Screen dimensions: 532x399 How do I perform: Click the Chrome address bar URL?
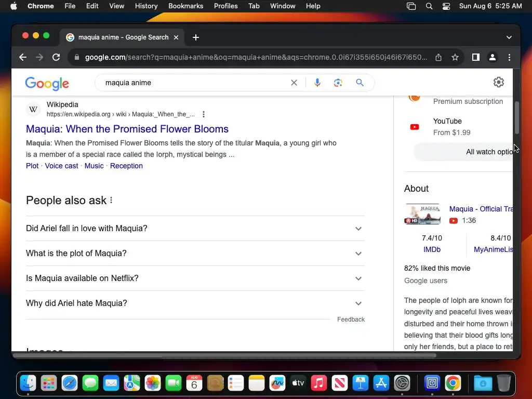(x=256, y=57)
